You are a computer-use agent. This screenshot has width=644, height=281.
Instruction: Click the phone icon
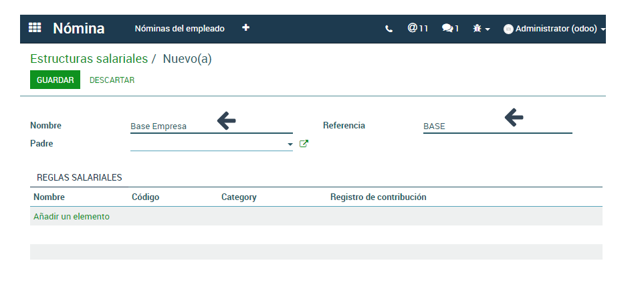pos(389,29)
